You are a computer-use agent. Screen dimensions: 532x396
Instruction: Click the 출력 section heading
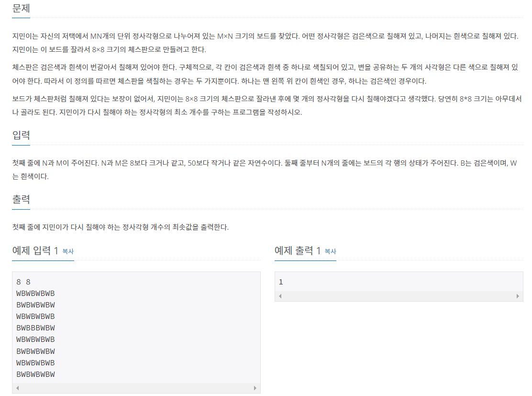[21, 199]
